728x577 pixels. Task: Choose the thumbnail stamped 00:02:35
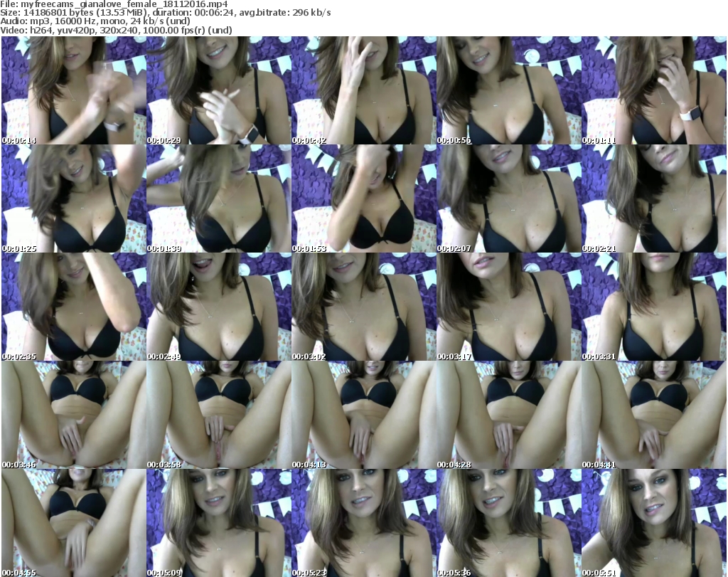[x=74, y=307]
